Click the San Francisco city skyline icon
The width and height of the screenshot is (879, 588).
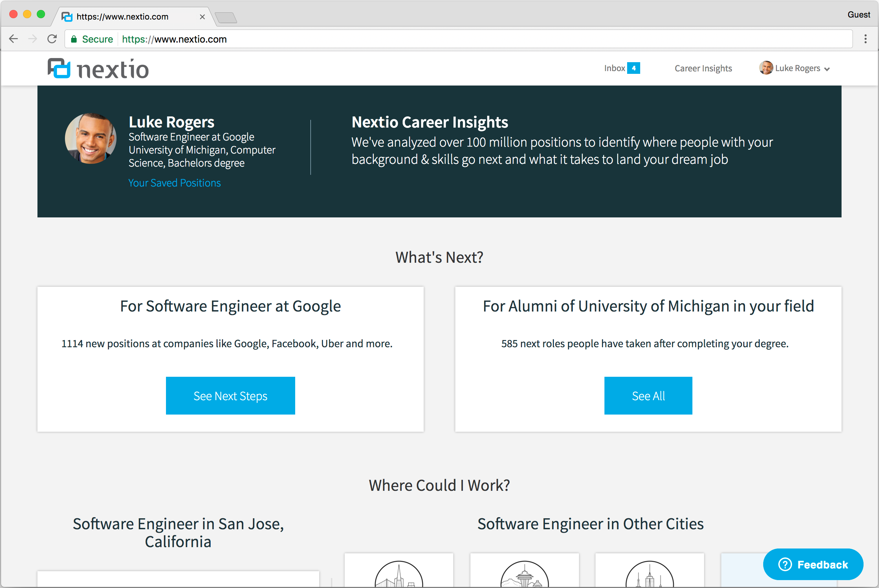tap(399, 575)
